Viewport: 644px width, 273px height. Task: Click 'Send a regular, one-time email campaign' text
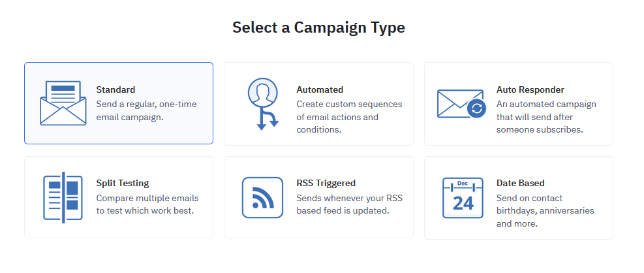(x=147, y=110)
